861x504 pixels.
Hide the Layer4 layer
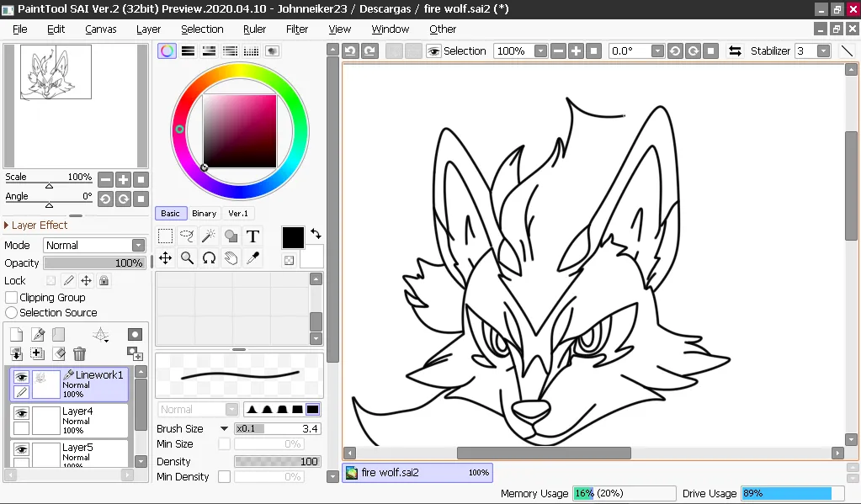point(21,413)
